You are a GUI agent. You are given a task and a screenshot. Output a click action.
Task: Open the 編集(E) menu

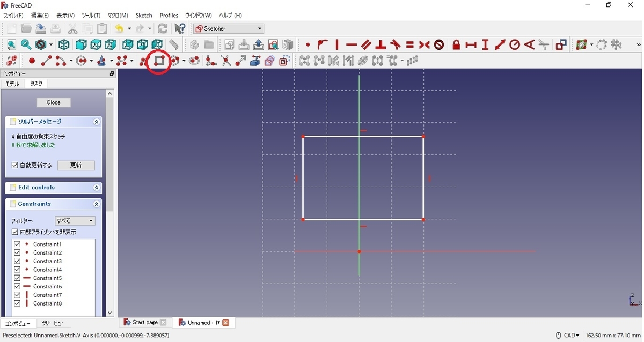click(x=40, y=16)
